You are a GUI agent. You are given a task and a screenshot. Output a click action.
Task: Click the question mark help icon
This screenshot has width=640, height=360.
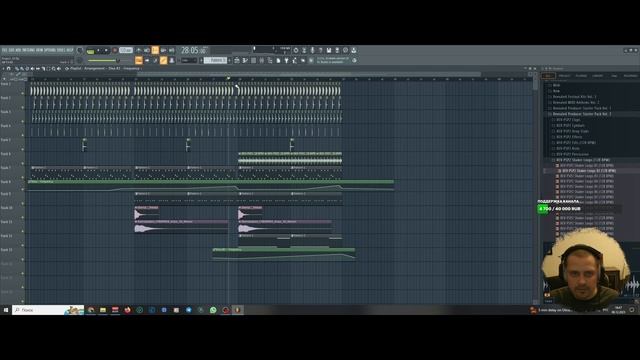click(x=321, y=50)
